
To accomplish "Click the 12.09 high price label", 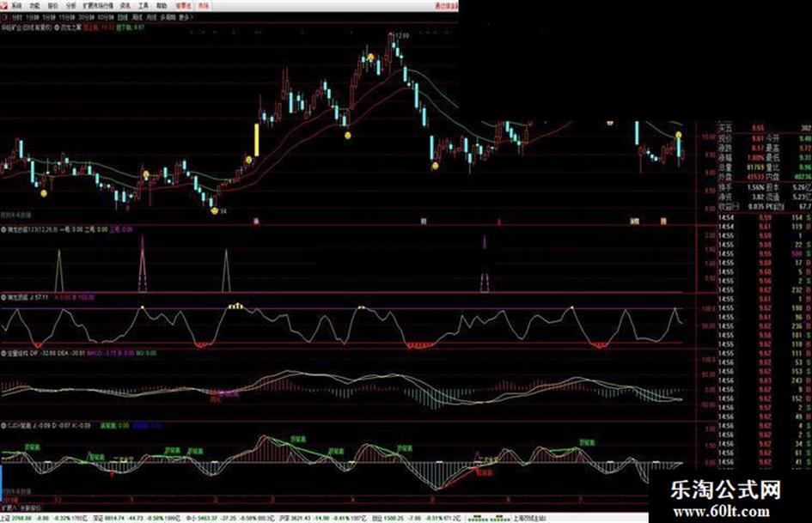I will tap(402, 36).
